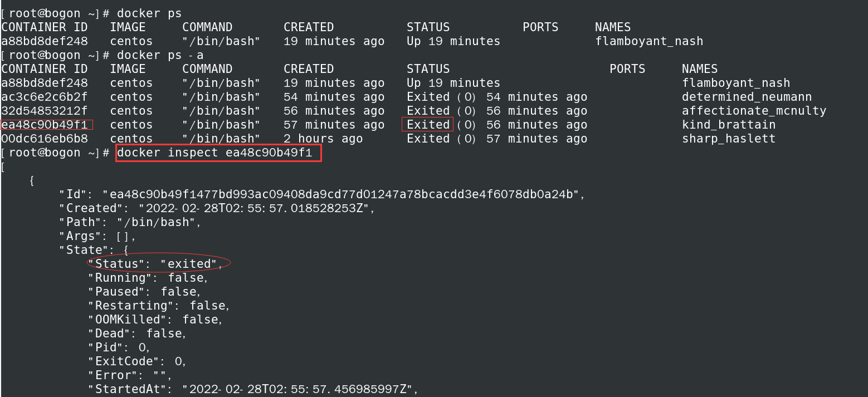Click the "ExitCode": 0 line
The image size is (868, 397).
136,361
